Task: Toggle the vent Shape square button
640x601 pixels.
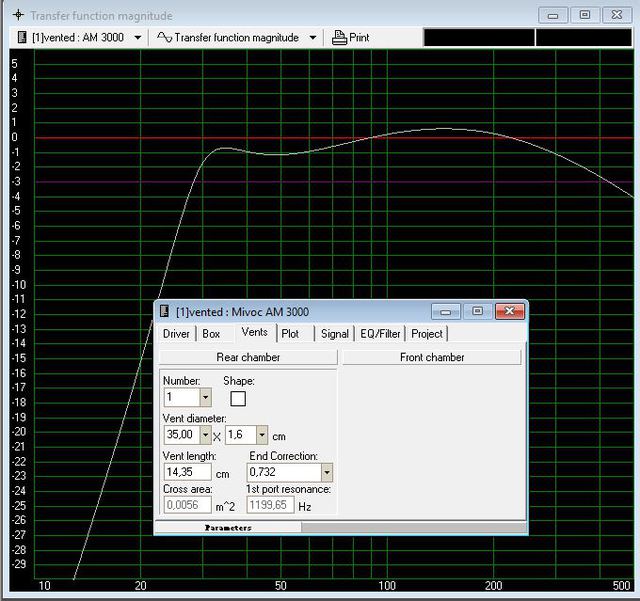Action: [238, 398]
